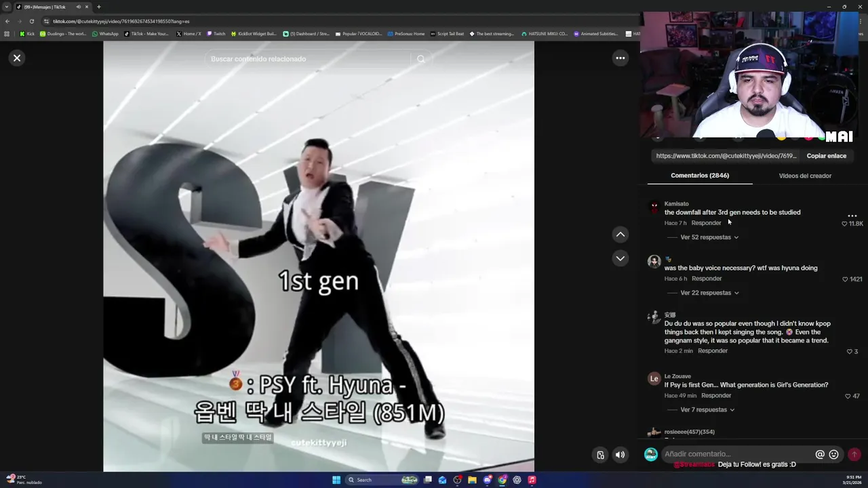Viewport: 868px width, 488px height.
Task: Expand 'Ver 7 respuestas' under Le Zouave
Action: tap(707, 409)
